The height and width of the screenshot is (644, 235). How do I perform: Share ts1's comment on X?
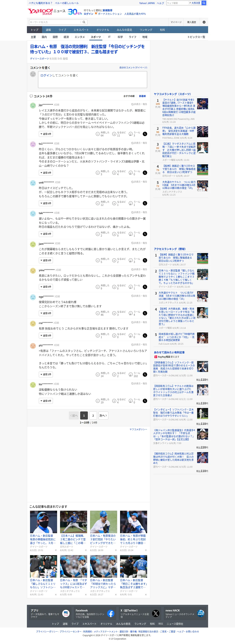click(x=145, y=173)
